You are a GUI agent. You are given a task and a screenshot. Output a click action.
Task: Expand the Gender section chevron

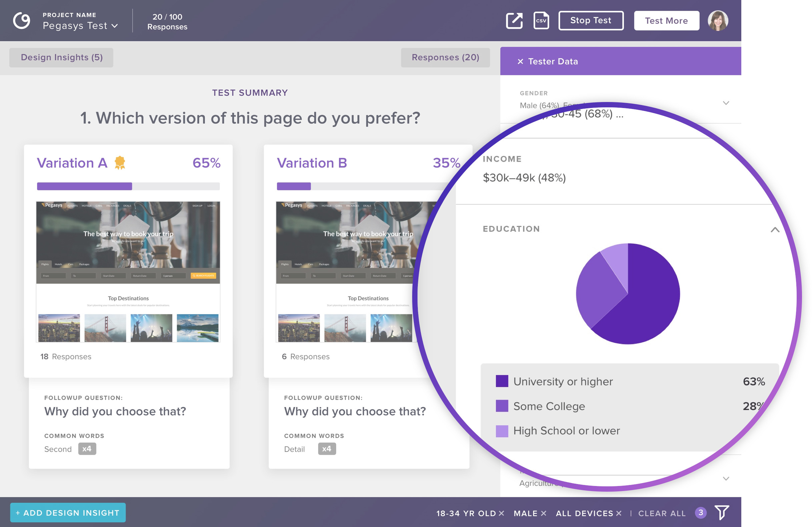point(726,103)
